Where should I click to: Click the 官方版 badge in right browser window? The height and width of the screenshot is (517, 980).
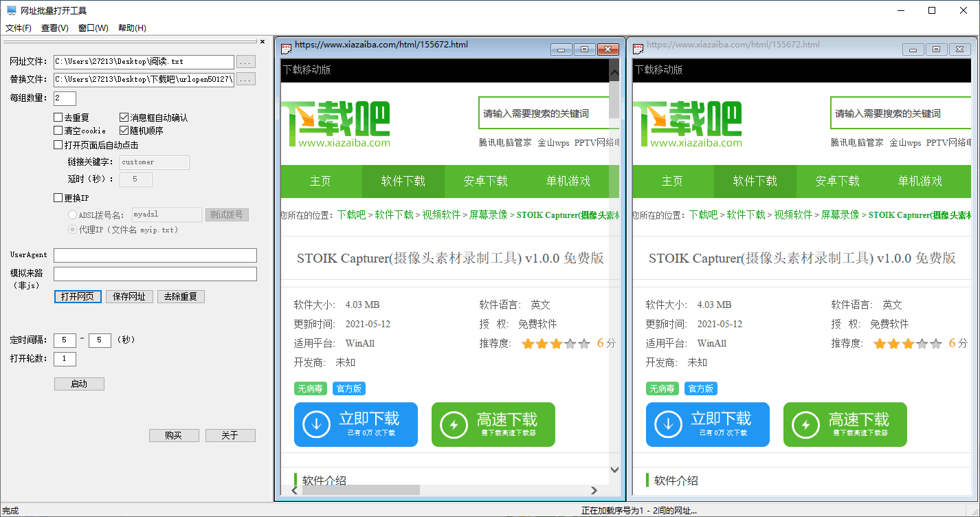701,388
